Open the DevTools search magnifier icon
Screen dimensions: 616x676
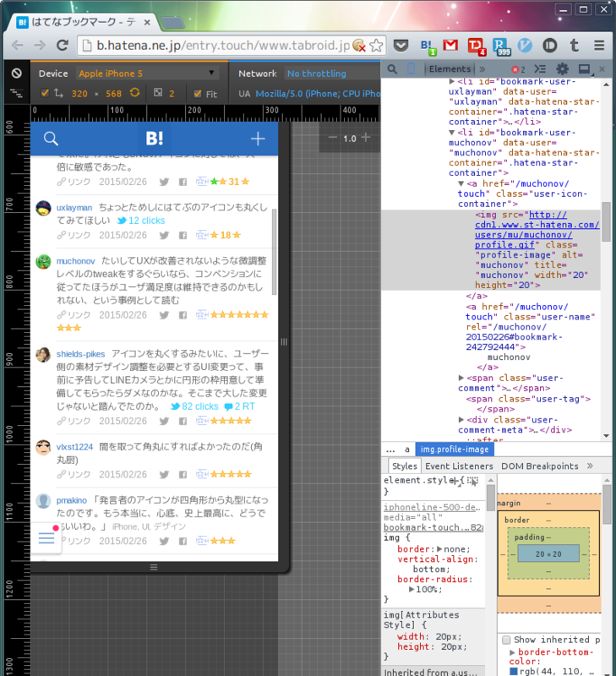point(392,69)
